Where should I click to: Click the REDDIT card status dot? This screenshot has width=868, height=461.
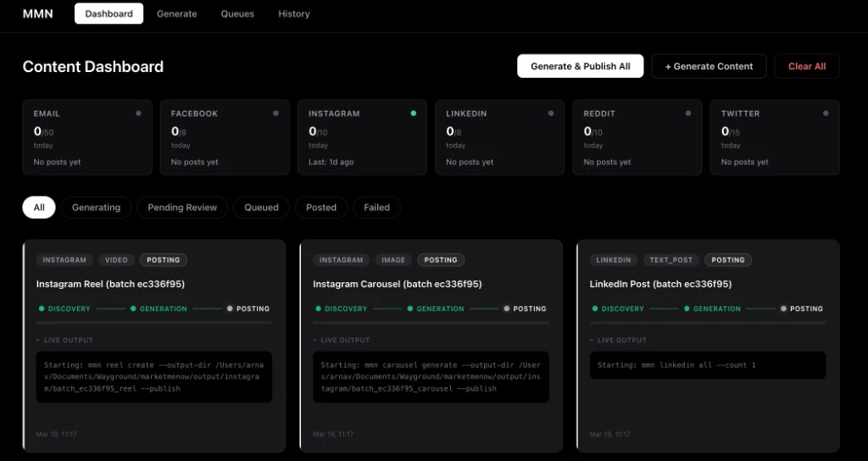pyautogui.click(x=688, y=114)
